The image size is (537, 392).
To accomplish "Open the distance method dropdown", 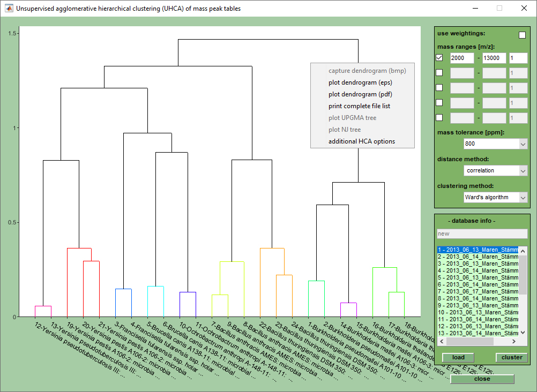I will point(523,171).
